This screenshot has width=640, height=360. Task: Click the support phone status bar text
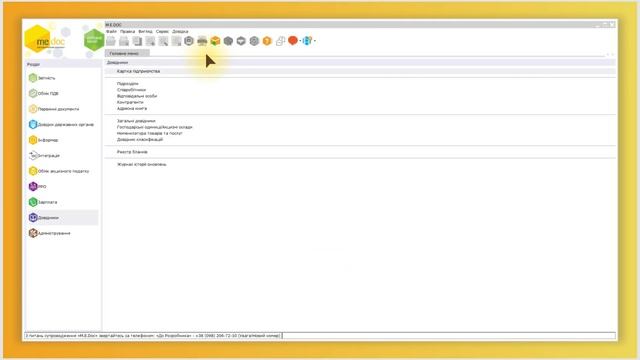click(x=153, y=336)
